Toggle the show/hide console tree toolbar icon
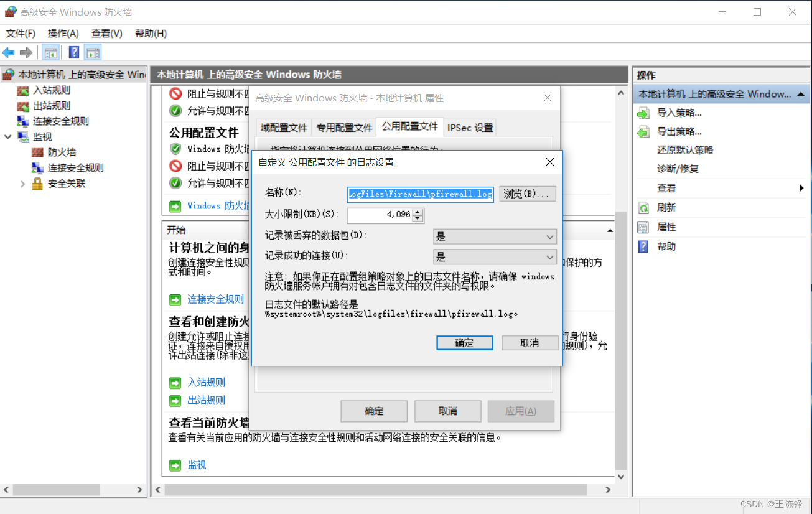Screen dimensions: 812x514 (x=51, y=52)
